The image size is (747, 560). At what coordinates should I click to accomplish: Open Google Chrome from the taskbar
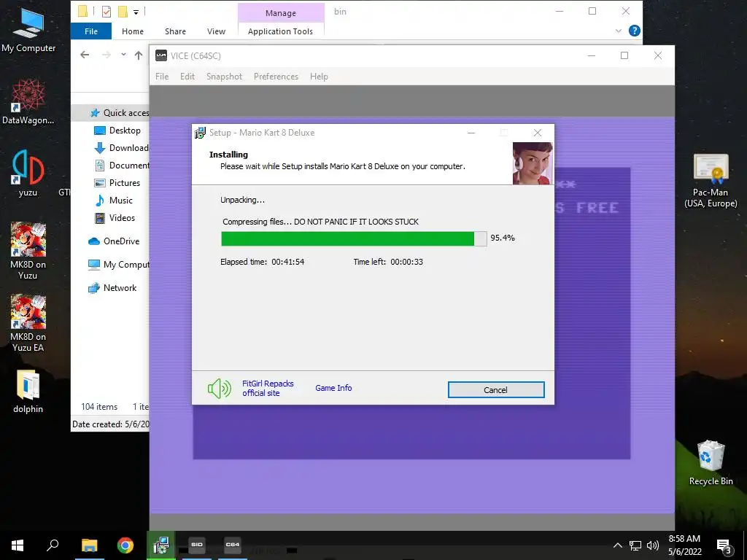125,545
